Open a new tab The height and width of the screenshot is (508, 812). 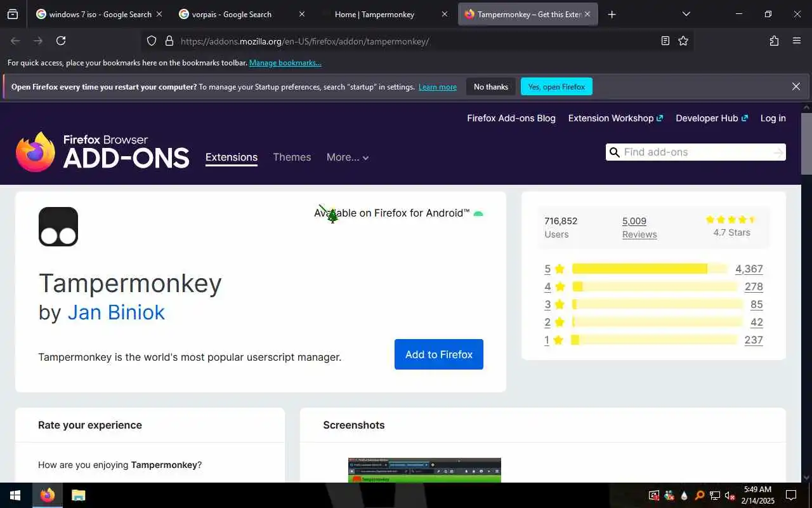[x=612, y=14]
